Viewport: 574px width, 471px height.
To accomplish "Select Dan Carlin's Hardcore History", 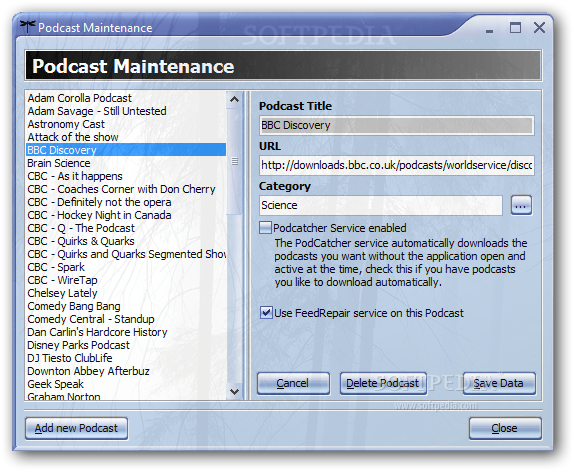I will click(x=126, y=332).
